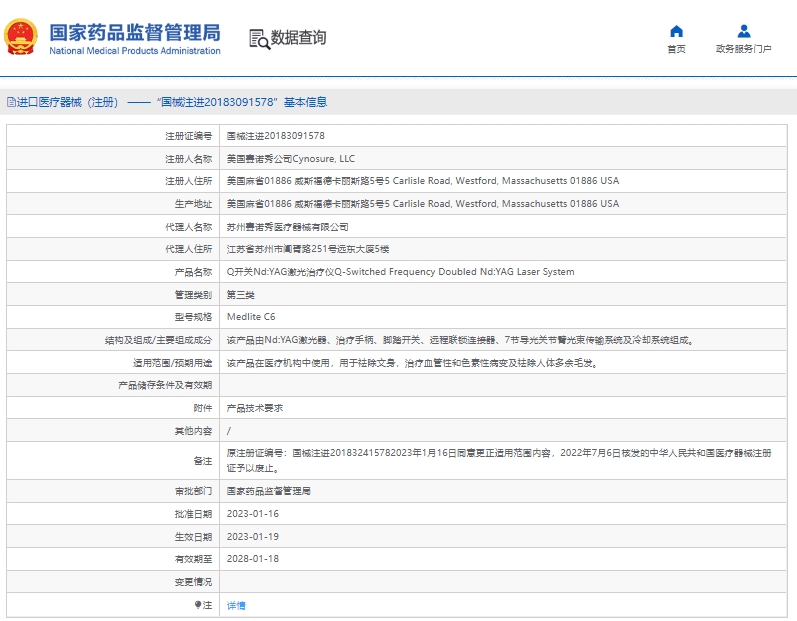Click the 其他内容 row label
797x621 pixels.
click(x=193, y=431)
